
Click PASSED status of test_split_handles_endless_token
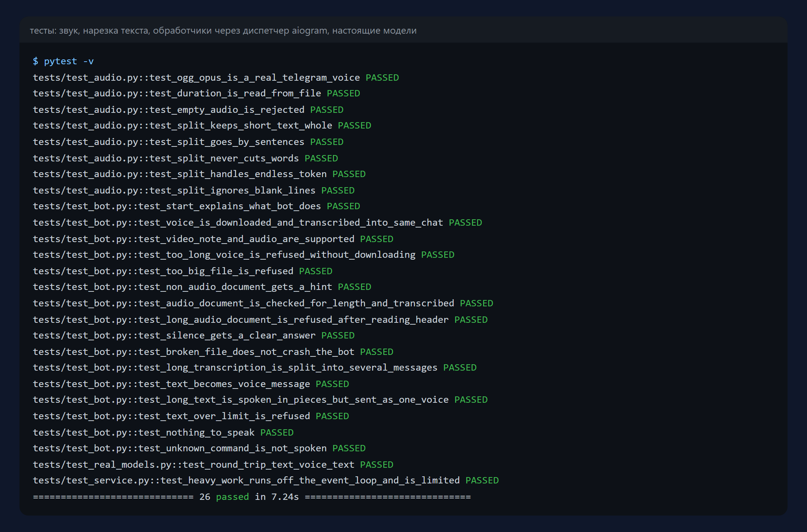(349, 174)
